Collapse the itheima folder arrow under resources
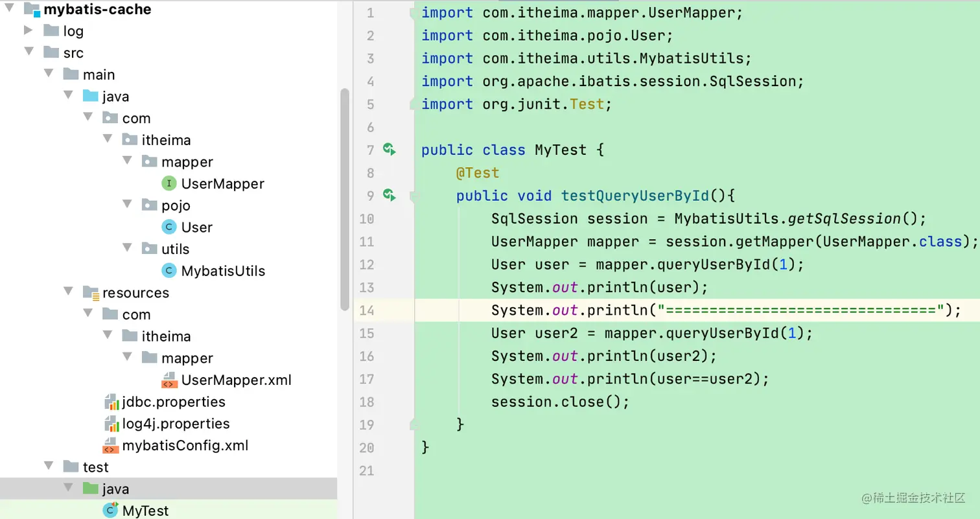Image resolution: width=980 pixels, height=519 pixels. click(107, 336)
